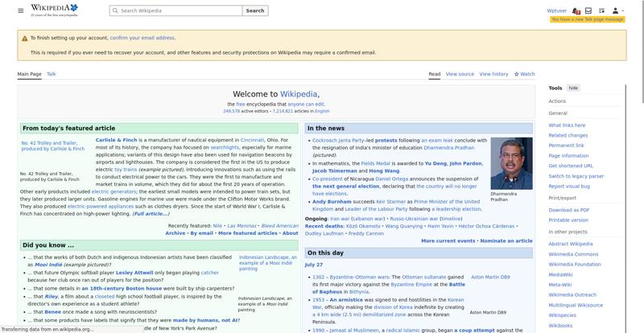Open the watchlist icon in header
This screenshot has width=644, height=333.
click(601, 10)
